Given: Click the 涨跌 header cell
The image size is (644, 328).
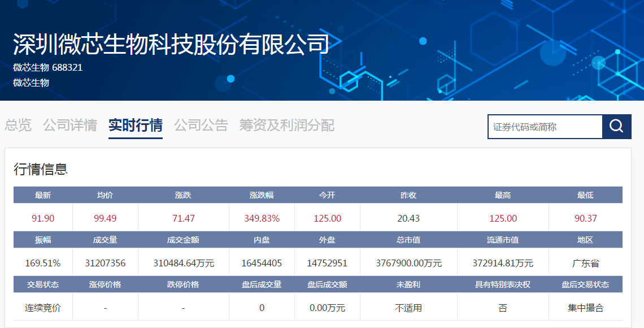Looking at the screenshot, I should [x=183, y=195].
